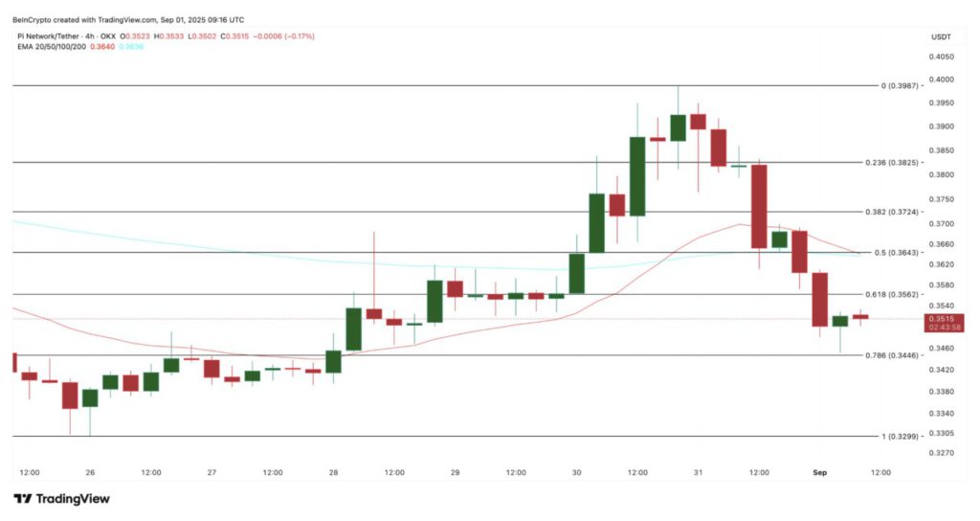Click the USDT currency label
Viewport: 980px width, 521px height.
click(x=943, y=37)
